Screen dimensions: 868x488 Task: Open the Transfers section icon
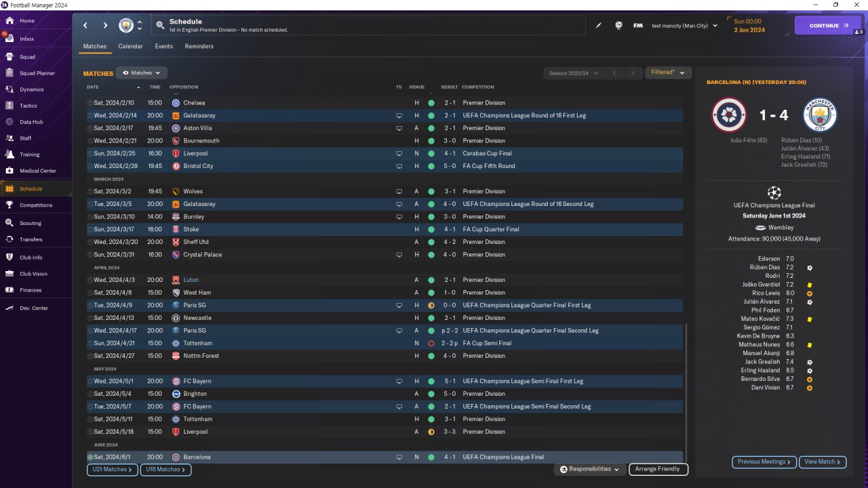coord(9,239)
